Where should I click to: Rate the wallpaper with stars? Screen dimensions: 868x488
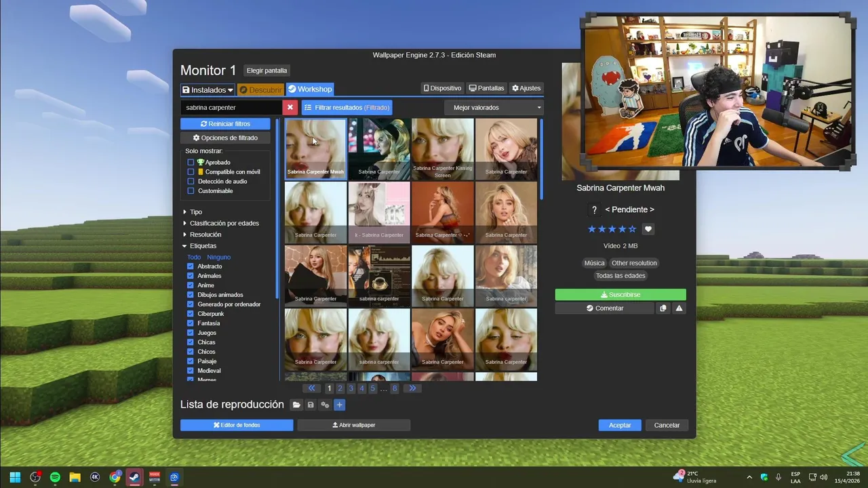(612, 229)
